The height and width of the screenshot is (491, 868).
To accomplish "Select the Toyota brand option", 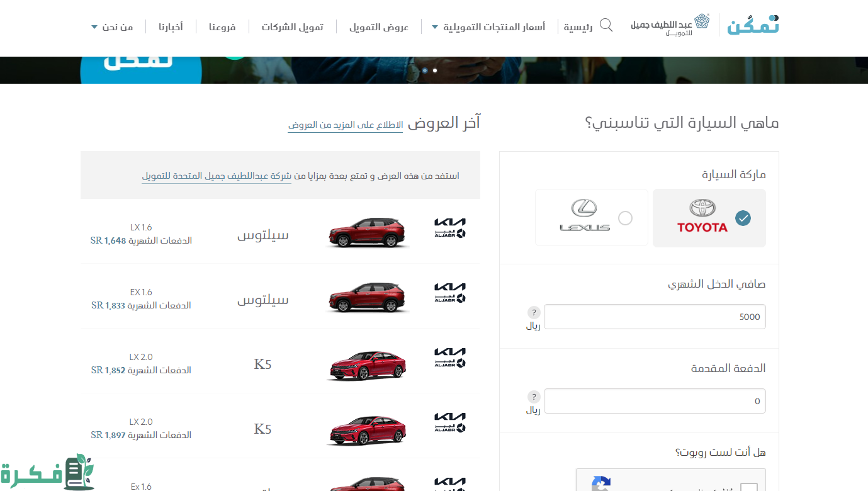I will (x=709, y=218).
